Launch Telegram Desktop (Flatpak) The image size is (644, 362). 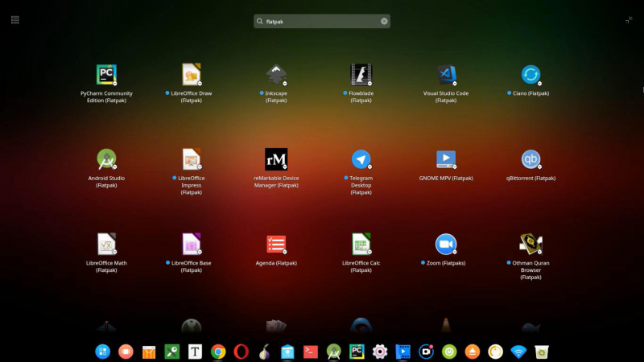coord(361,159)
